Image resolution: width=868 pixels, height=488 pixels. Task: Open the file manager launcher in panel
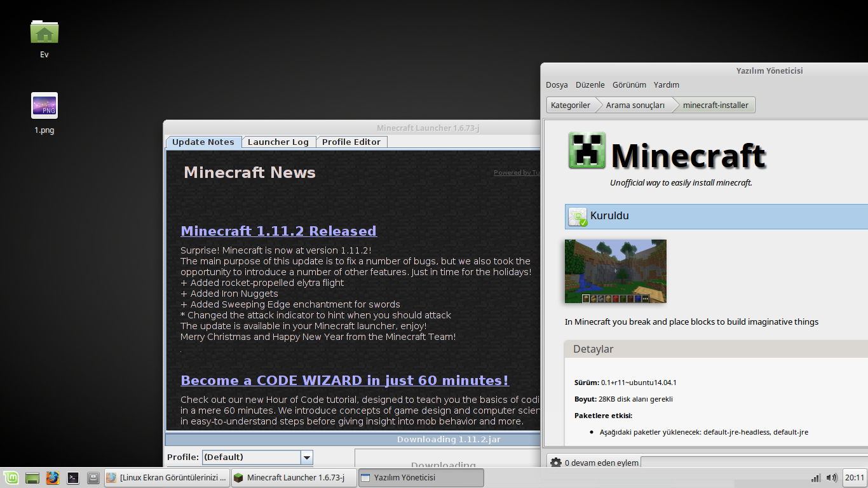click(x=93, y=477)
